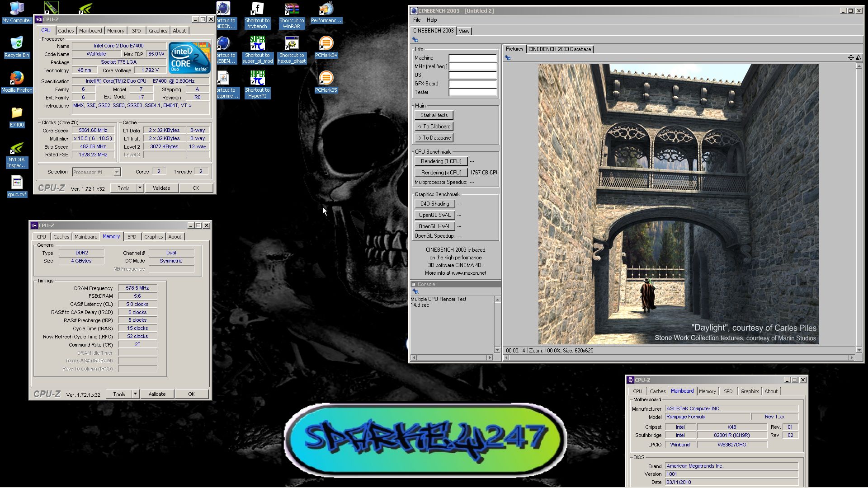This screenshot has height=488, width=868.
Task: Click the Core Speed value 5061.60 MHz
Action: [93, 130]
